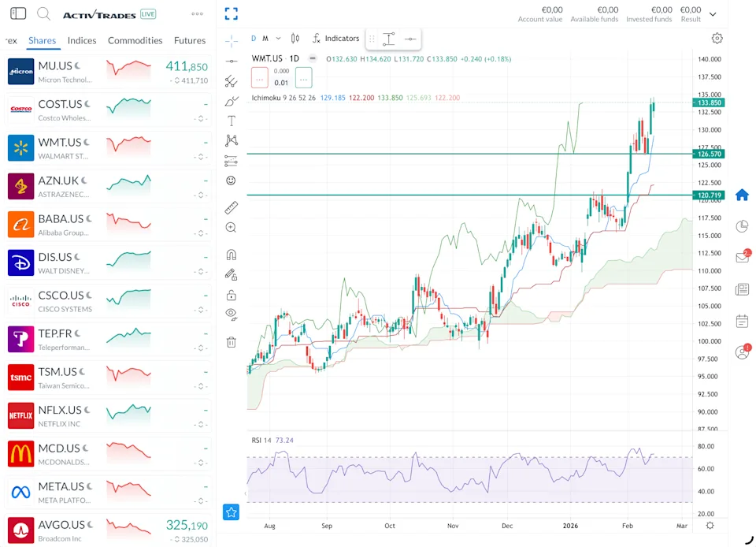Open the emoji sticker tool
756x547 pixels.
pyautogui.click(x=231, y=180)
